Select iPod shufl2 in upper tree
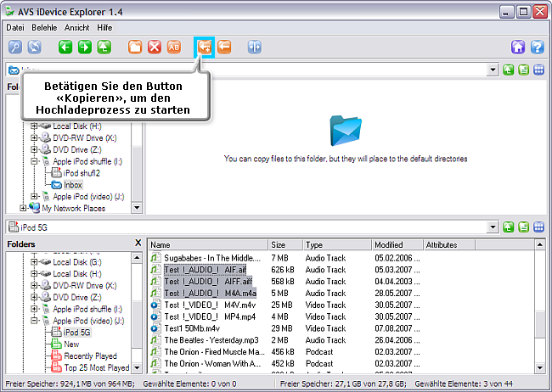Viewport: 552px width, 392px height. tap(82, 173)
